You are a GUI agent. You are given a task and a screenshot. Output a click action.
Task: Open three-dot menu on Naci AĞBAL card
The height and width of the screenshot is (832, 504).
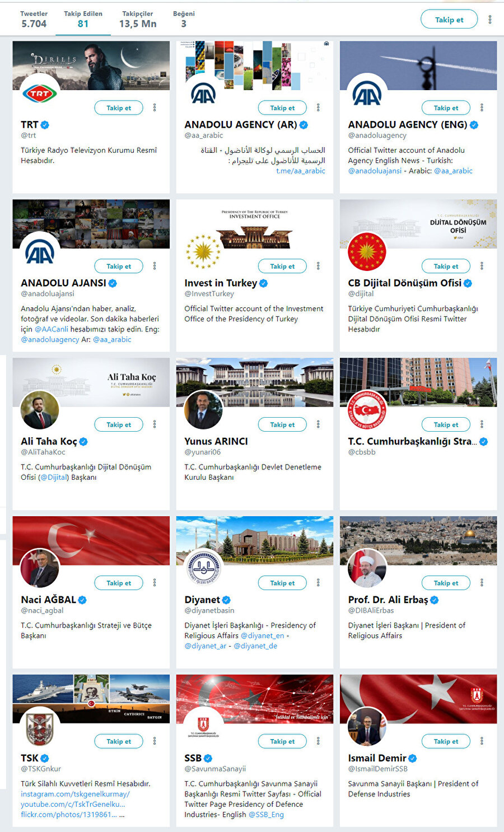coord(155,583)
